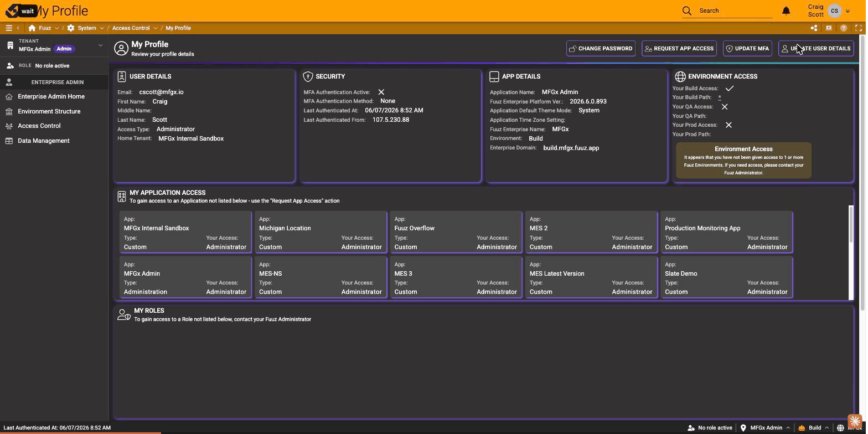Click the Update User Details button

pyautogui.click(x=816, y=49)
